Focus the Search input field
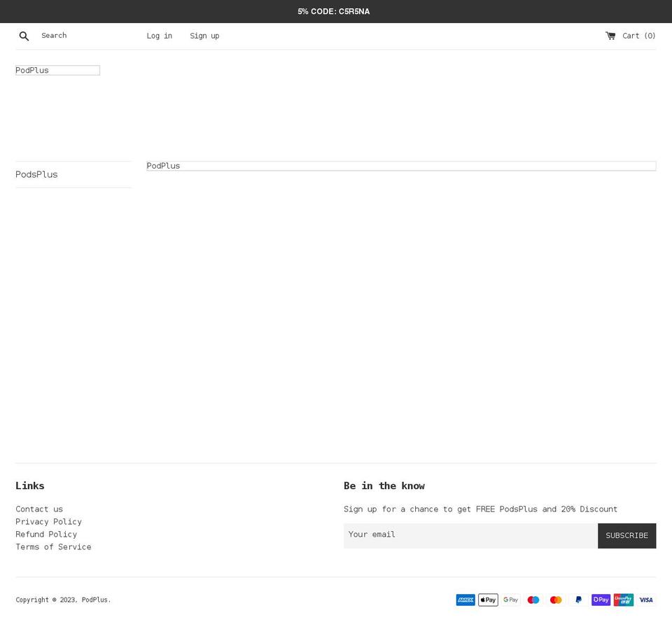The image size is (672, 622). [x=81, y=36]
